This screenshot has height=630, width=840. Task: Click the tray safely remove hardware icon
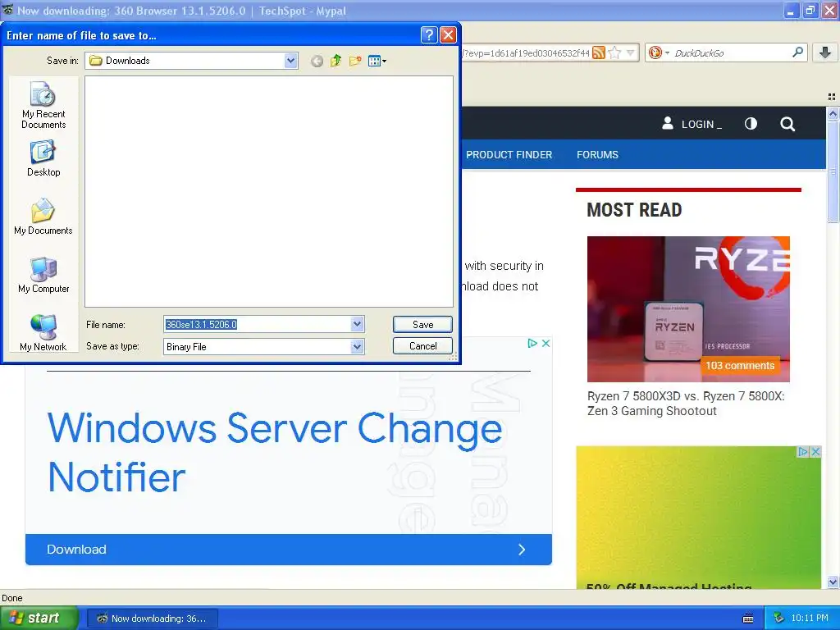pos(778,619)
